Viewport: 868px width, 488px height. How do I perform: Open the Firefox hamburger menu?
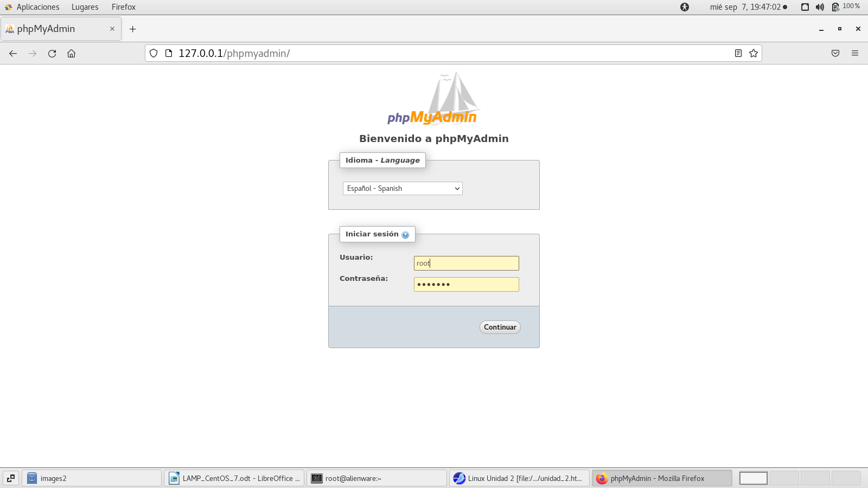(x=854, y=53)
